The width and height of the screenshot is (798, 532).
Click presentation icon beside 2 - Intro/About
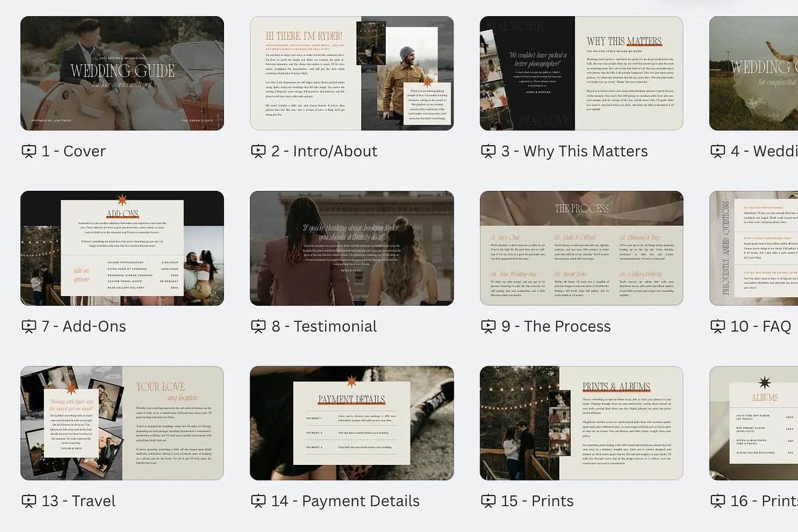(258, 151)
